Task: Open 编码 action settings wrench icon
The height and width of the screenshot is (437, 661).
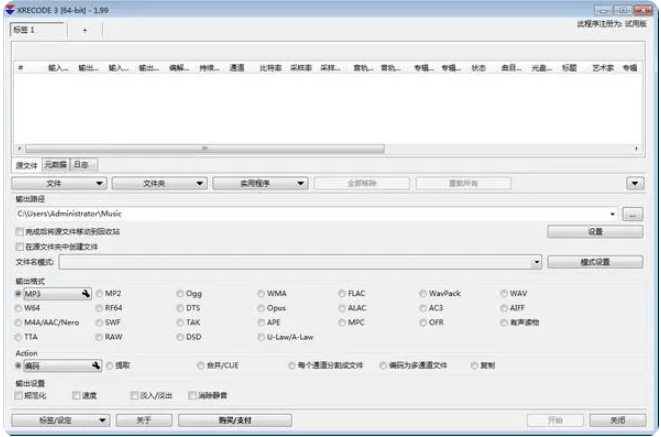Action: [96, 365]
